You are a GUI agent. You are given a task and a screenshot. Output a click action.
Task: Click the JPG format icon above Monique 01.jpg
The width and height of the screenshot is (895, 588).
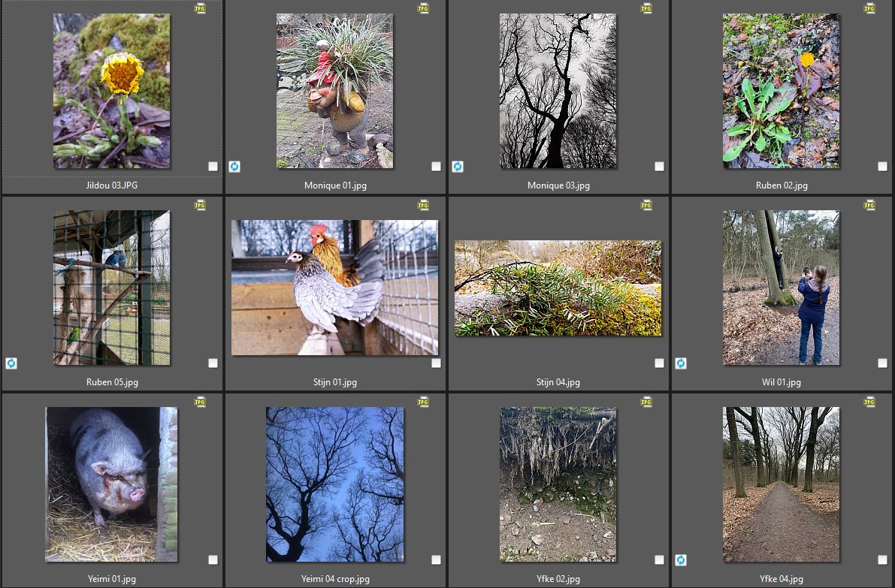(x=423, y=9)
